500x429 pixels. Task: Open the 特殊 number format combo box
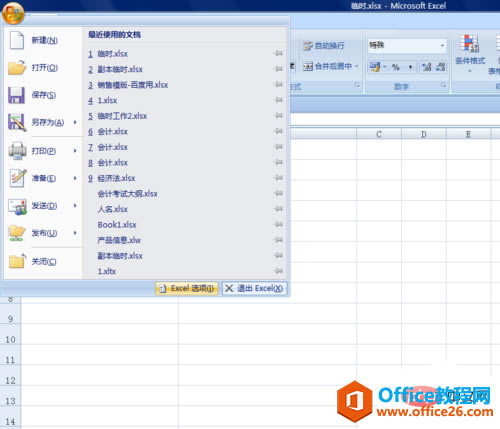coord(407,45)
